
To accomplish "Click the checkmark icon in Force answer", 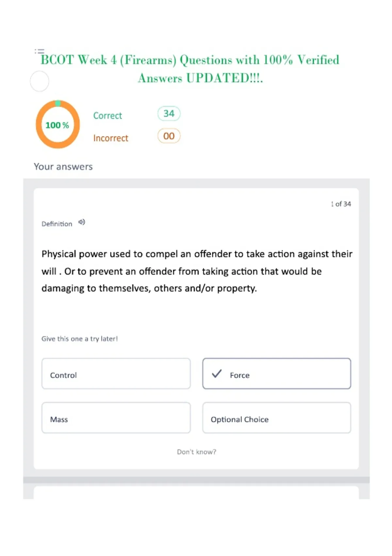I will 217,374.
